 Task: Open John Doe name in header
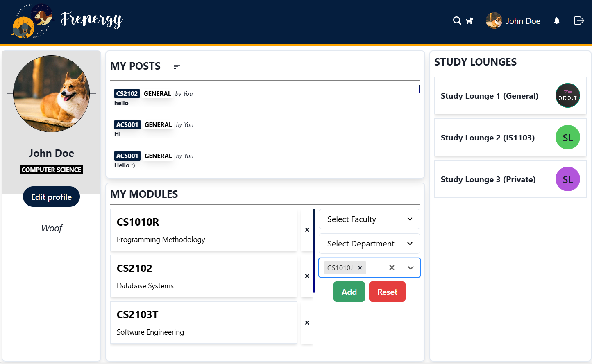523,21
